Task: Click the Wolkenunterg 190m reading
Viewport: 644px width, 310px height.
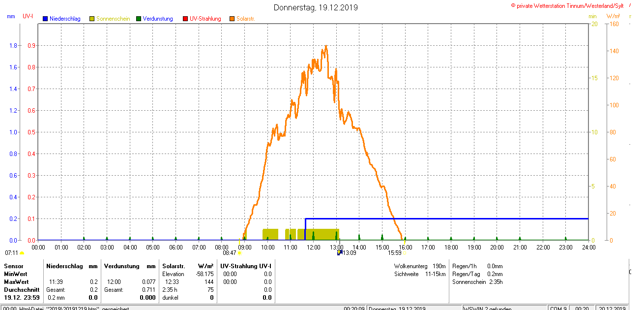Action: (x=419, y=266)
